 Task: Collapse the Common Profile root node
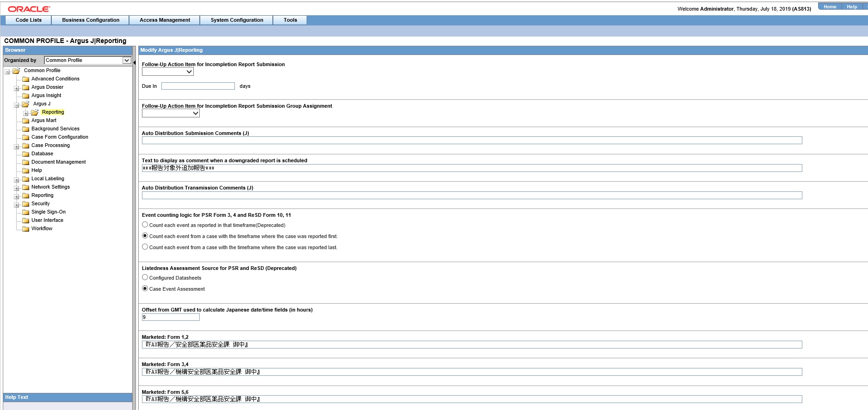point(7,72)
